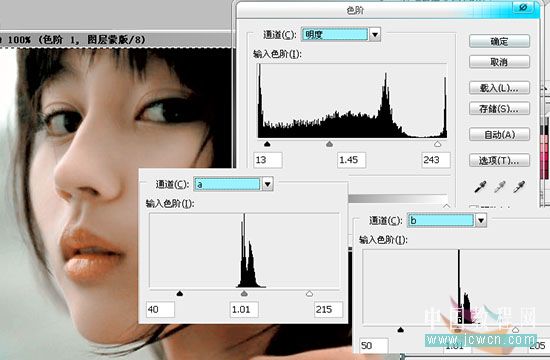Viewport: 550px width, 360px height.
Task: Select channel a black input slider
Action: (180, 293)
